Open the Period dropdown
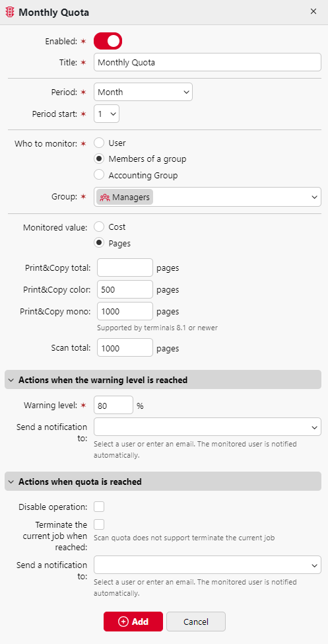Screen dimensions: 328x644 pos(143,92)
